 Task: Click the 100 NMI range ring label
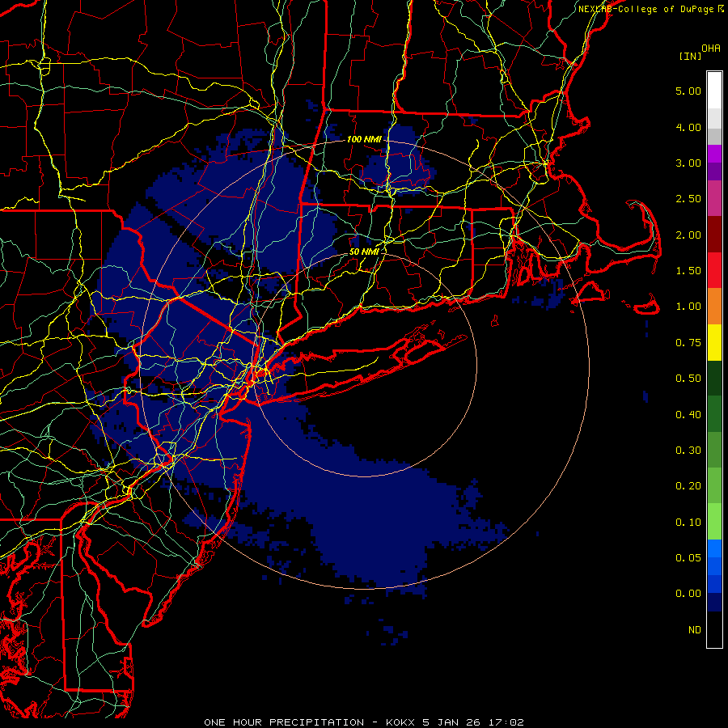pyautogui.click(x=364, y=139)
